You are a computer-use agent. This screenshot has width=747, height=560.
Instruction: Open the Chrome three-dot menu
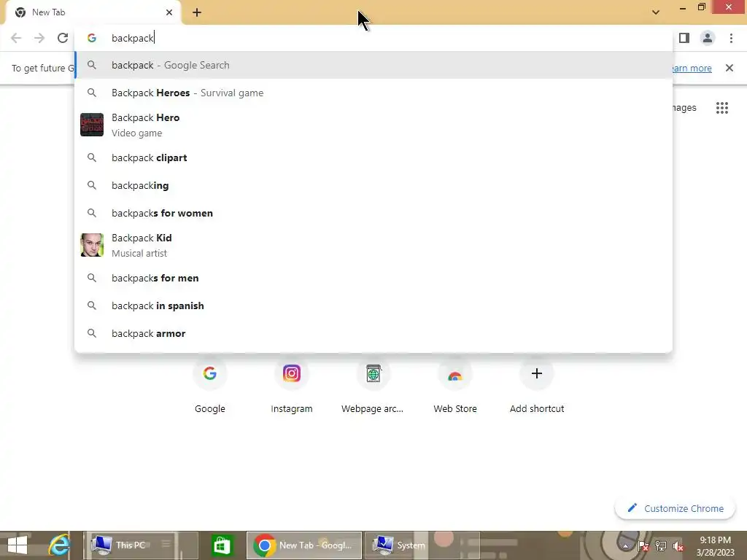(x=731, y=38)
